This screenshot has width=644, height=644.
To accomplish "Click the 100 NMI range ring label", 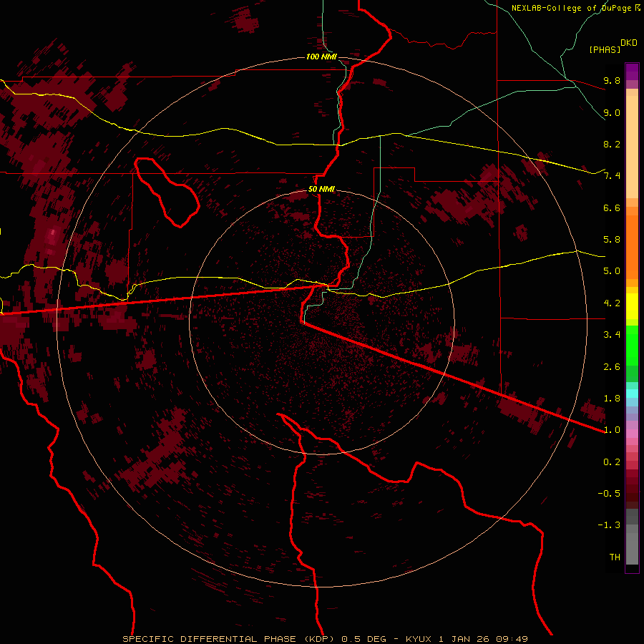I will (x=321, y=57).
